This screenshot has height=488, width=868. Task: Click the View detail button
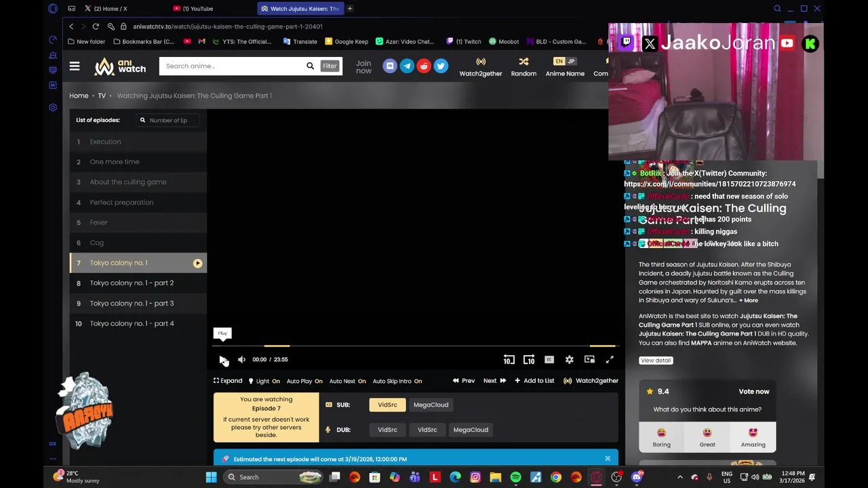[x=656, y=361]
